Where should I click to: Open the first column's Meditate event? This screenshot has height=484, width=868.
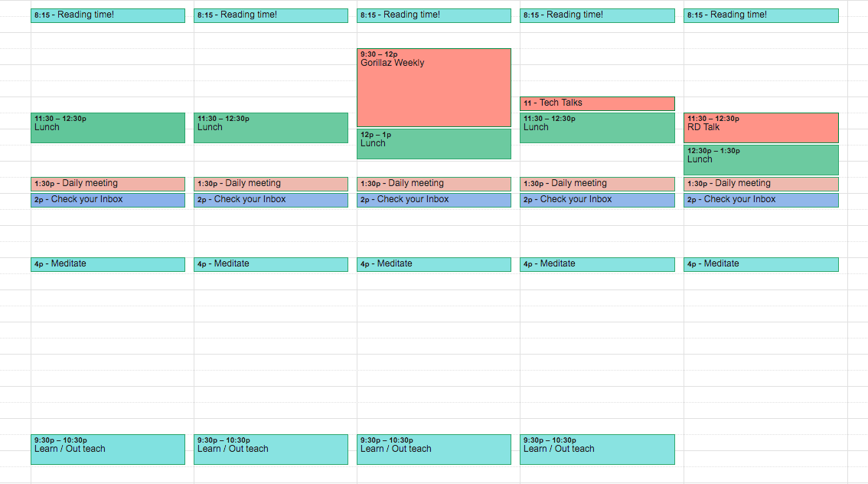pyautogui.click(x=108, y=264)
